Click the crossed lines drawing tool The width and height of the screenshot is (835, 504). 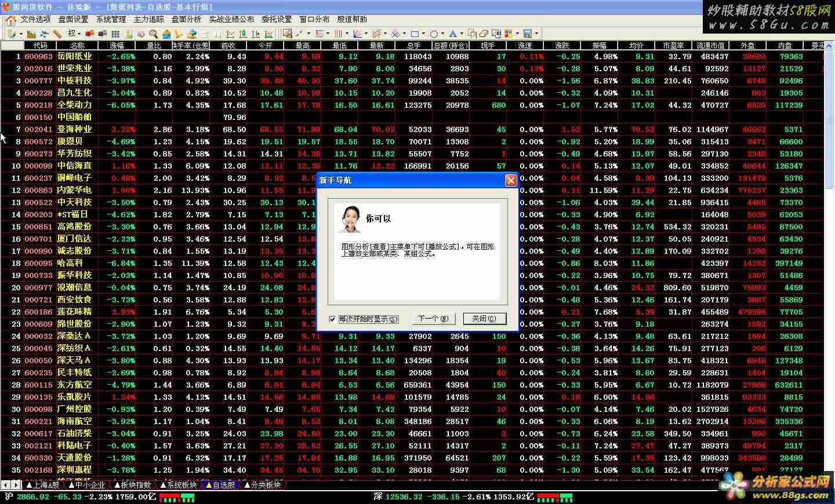tap(395, 34)
